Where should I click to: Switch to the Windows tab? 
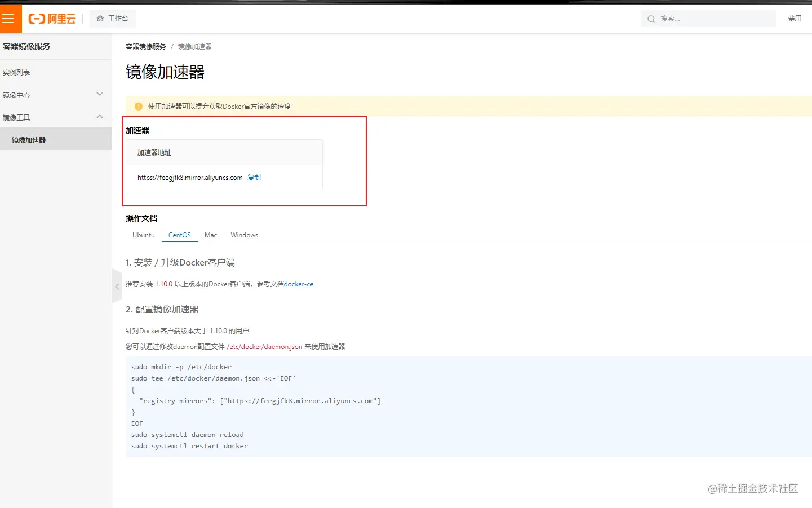[x=245, y=235]
